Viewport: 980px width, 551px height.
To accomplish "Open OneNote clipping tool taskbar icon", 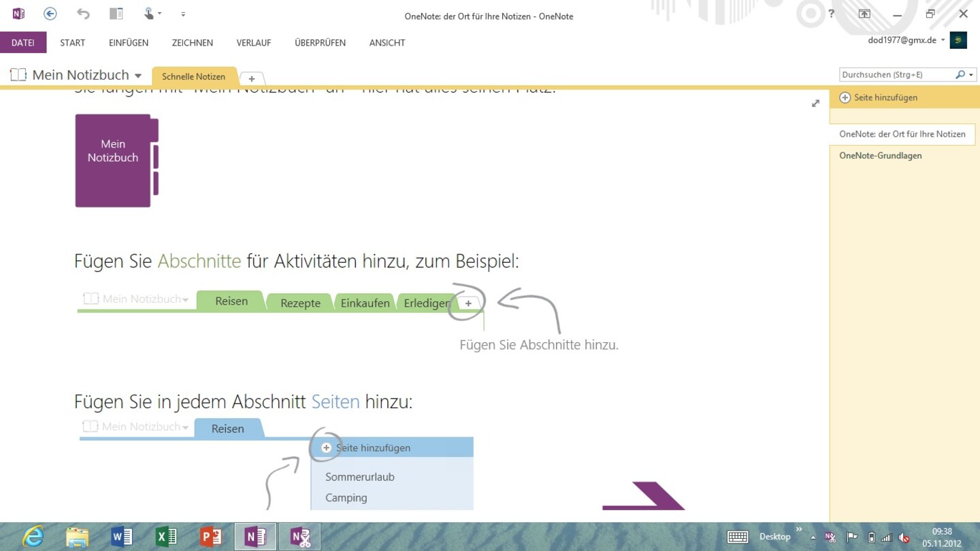I will click(301, 537).
